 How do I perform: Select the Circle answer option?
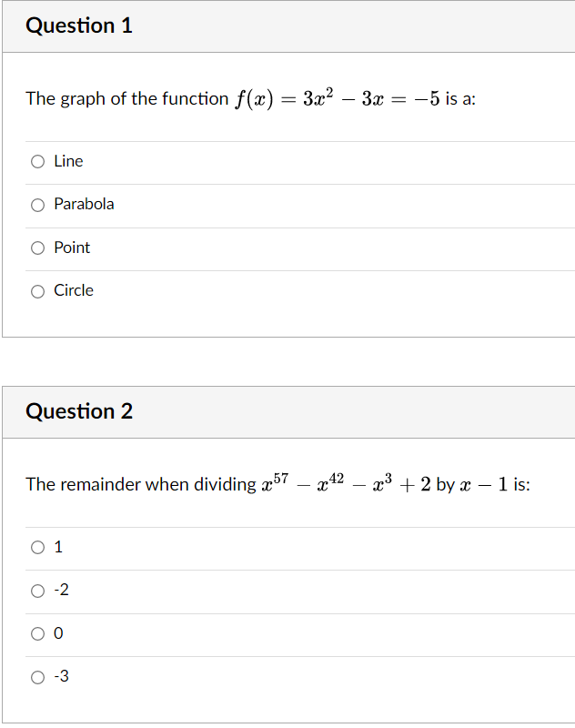37,290
